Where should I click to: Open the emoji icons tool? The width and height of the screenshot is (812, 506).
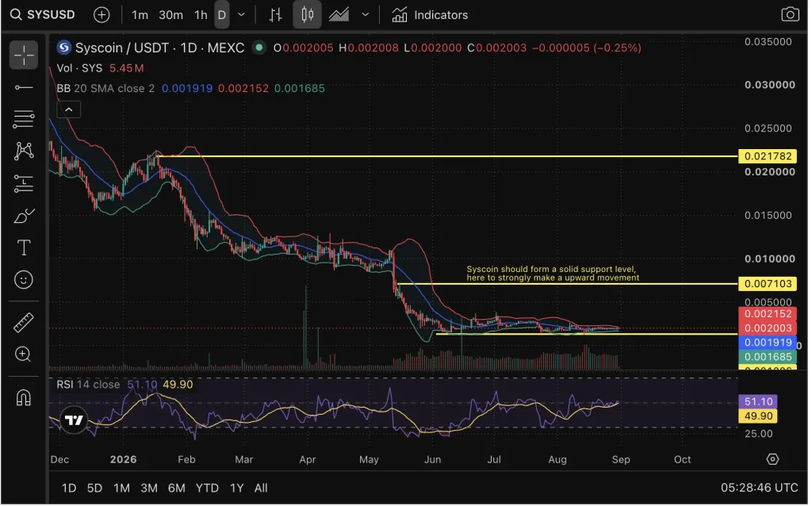[23, 280]
